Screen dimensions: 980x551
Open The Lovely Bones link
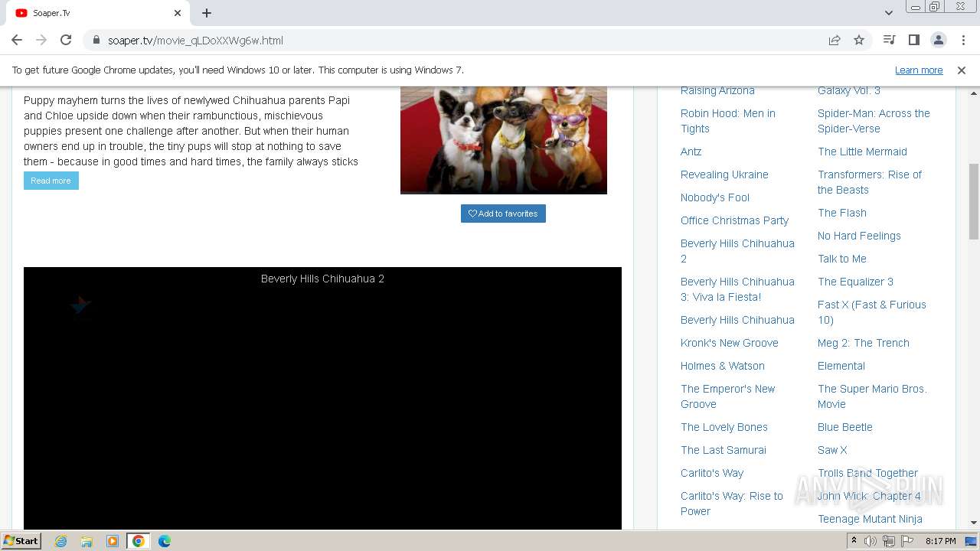724,427
